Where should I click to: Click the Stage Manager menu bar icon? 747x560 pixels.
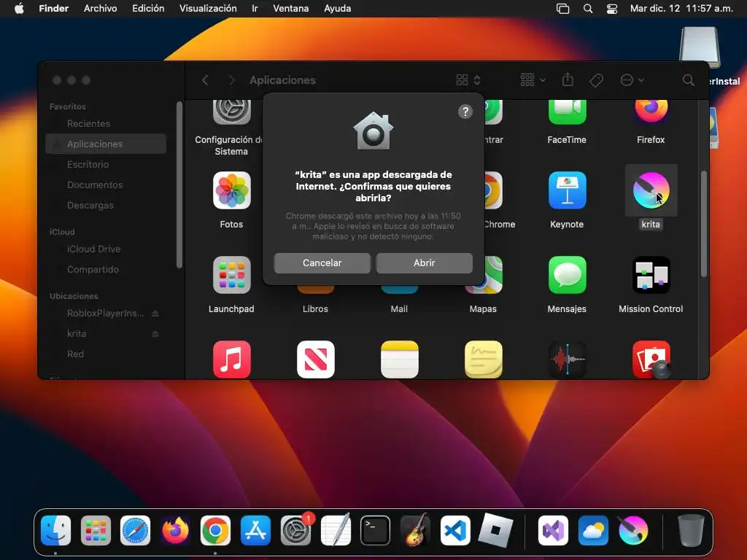(x=562, y=9)
